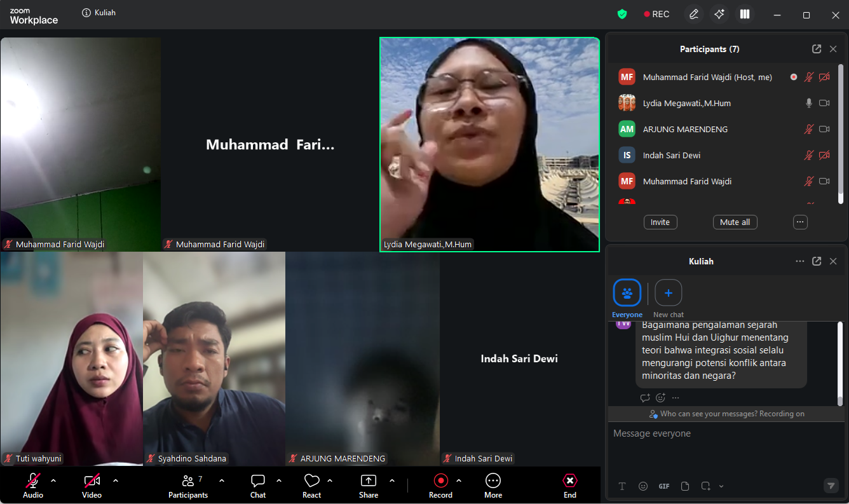Select Indah Sari Dewi's blank video tile
Image resolution: width=849 pixels, height=504 pixels.
click(519, 359)
